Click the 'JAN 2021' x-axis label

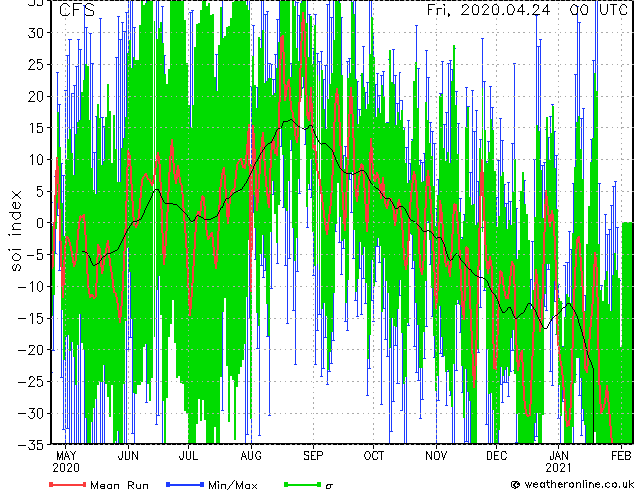pyautogui.click(x=558, y=462)
